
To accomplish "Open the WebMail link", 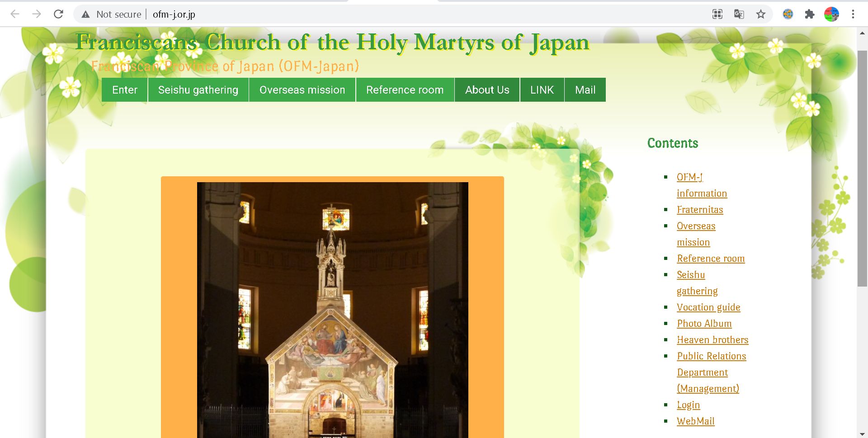I will point(695,421).
